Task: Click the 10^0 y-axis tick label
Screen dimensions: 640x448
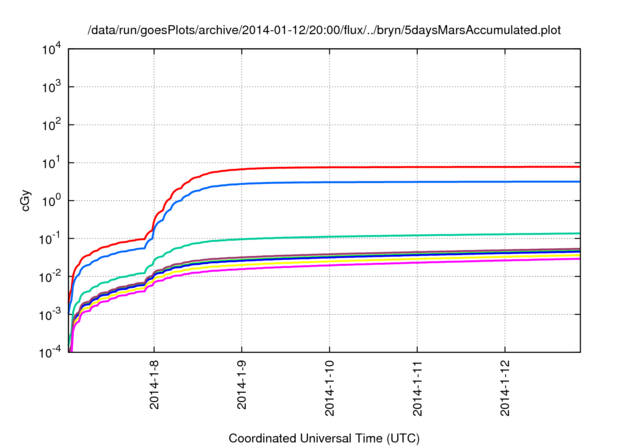Action: [52, 201]
